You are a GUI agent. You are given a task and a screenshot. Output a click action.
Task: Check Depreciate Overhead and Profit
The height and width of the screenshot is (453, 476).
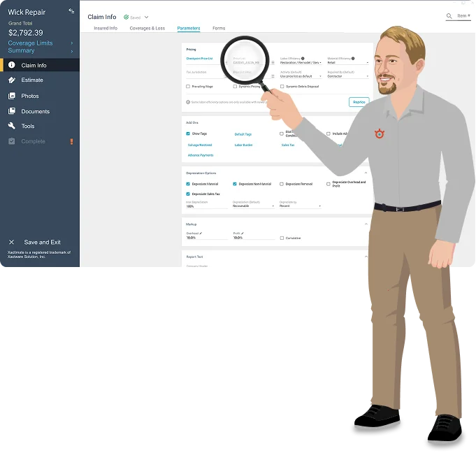[328, 184]
